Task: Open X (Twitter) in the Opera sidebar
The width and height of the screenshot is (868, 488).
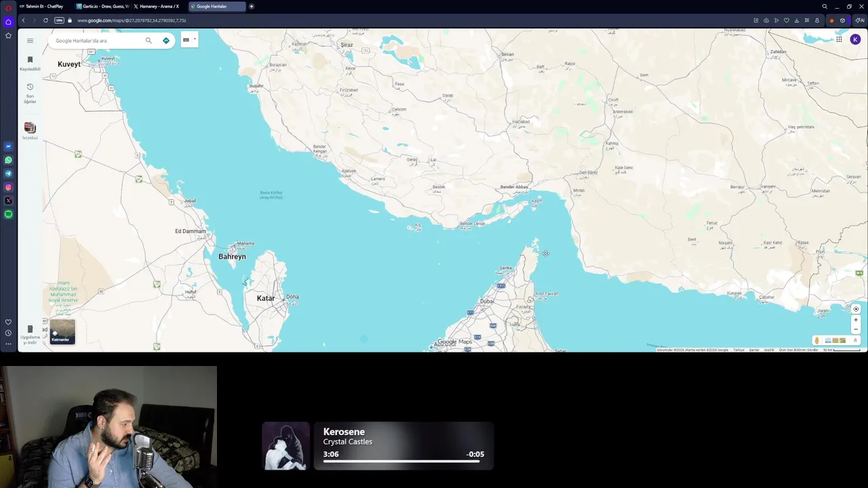Action: (x=8, y=201)
